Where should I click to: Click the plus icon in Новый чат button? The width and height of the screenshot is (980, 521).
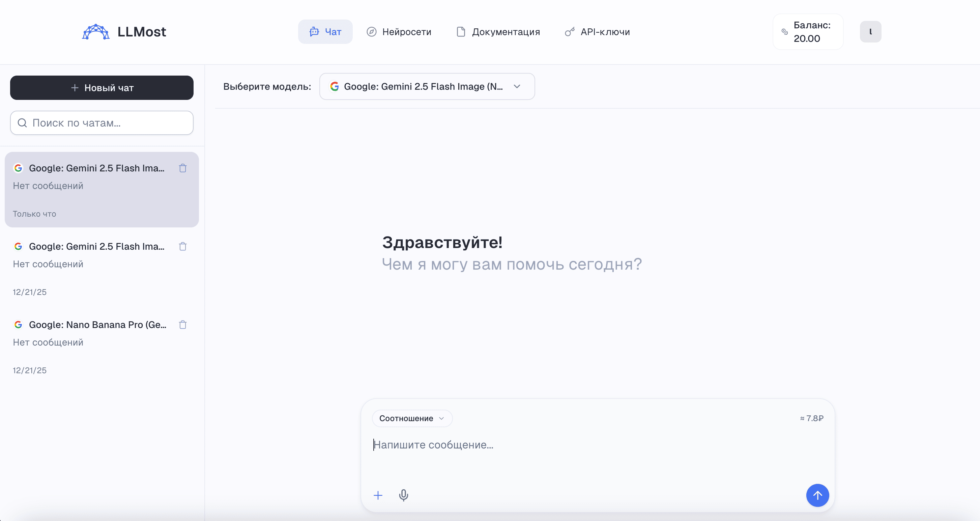point(75,88)
